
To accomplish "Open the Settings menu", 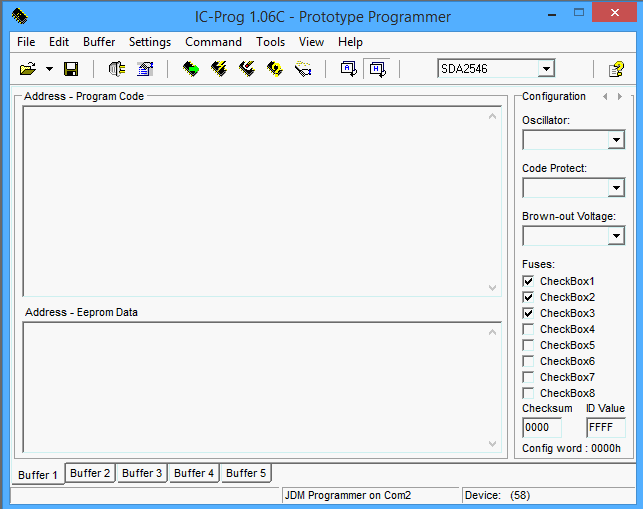I will [x=150, y=42].
